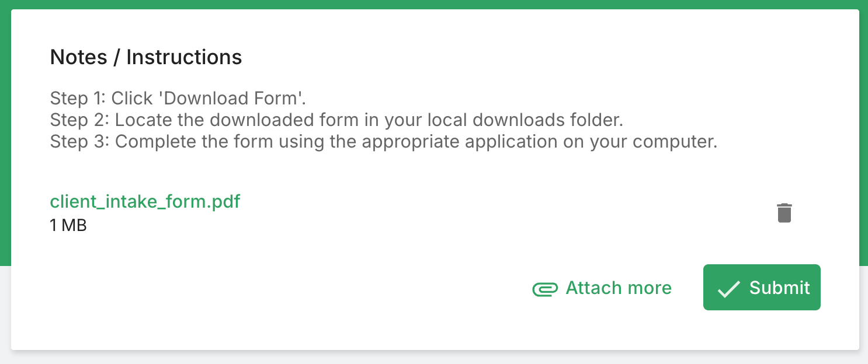Click the green banner above the card
The width and height of the screenshot is (868, 364).
pos(434,4)
